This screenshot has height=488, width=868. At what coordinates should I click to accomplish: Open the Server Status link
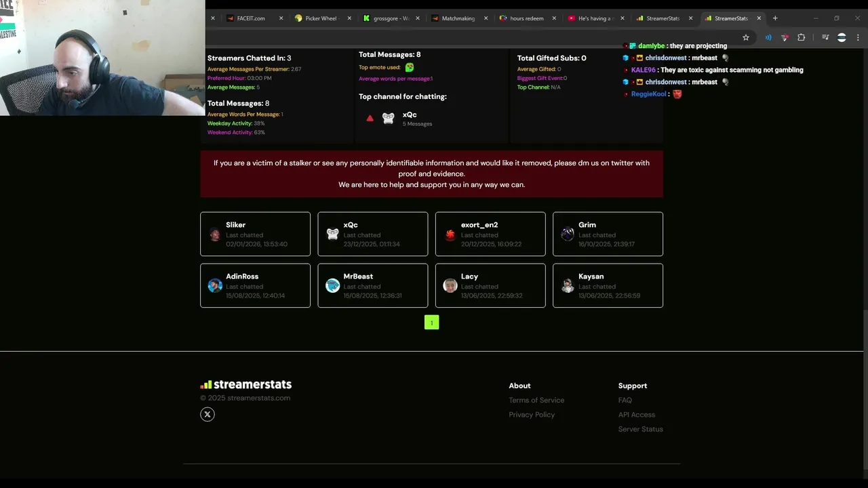coord(640,429)
